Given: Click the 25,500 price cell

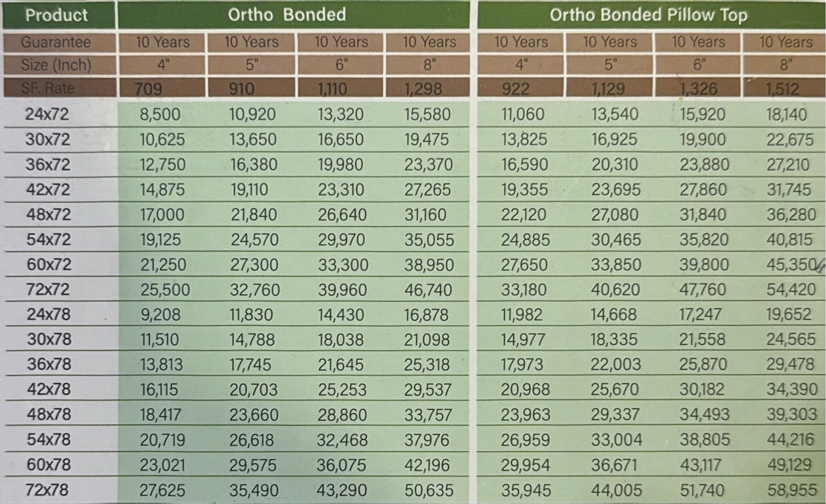Looking at the screenshot, I should click(x=165, y=290).
